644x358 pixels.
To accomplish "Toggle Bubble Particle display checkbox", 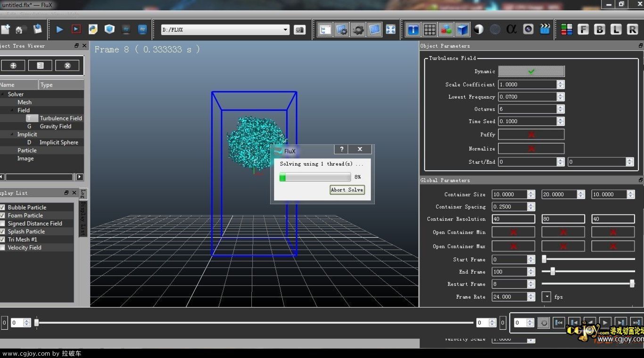I will click(x=2, y=208).
